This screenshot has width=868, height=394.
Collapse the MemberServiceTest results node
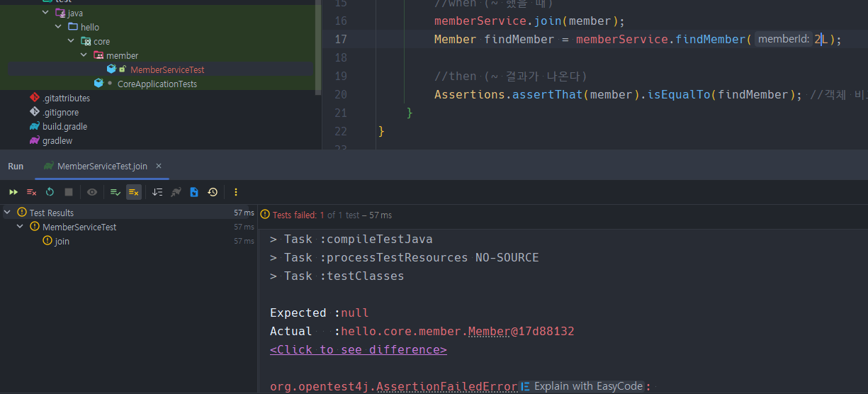(x=20, y=227)
